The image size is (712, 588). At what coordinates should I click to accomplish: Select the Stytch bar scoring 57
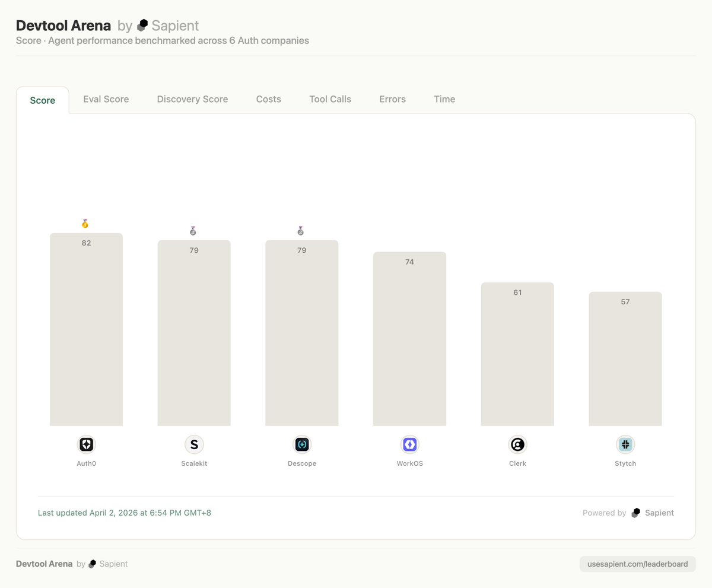(625, 359)
